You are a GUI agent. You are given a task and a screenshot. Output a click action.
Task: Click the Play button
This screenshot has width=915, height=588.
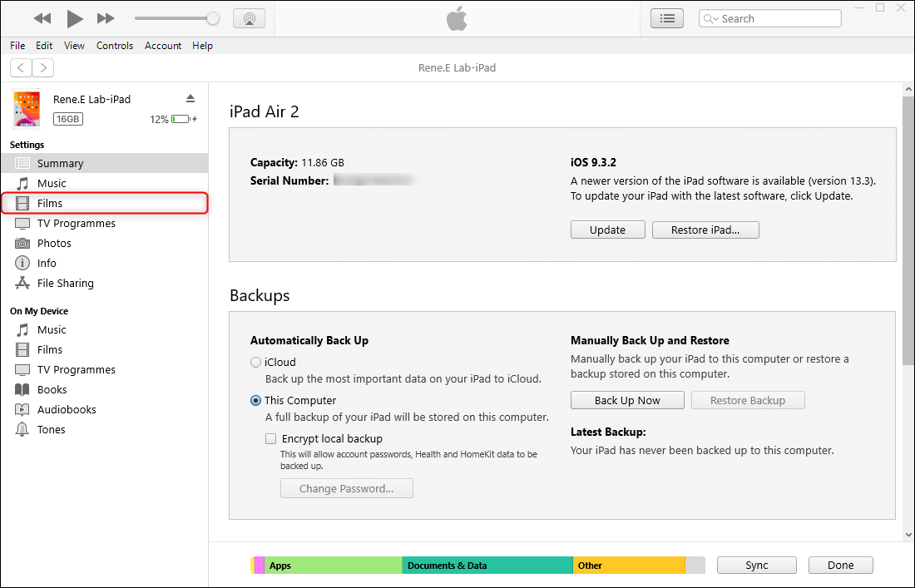74,18
